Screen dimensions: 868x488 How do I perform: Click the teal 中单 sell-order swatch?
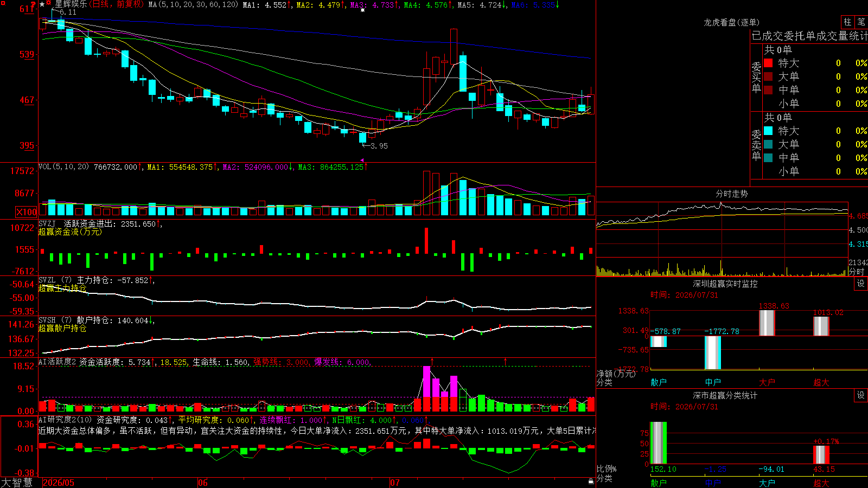point(768,158)
